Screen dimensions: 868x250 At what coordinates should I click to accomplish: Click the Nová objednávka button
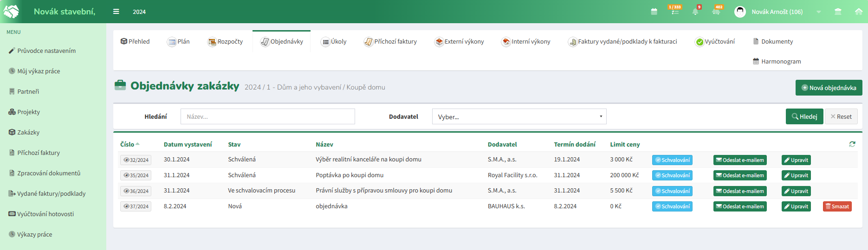click(829, 88)
